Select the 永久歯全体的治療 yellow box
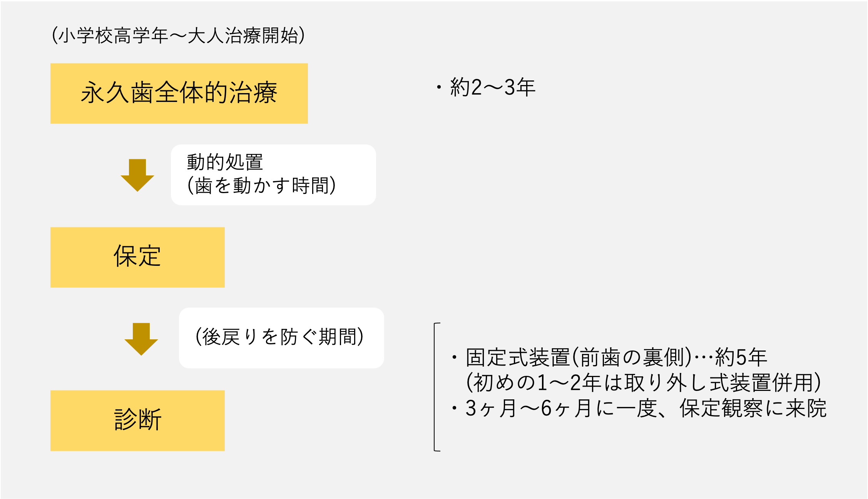The width and height of the screenshot is (868, 499). 179,93
